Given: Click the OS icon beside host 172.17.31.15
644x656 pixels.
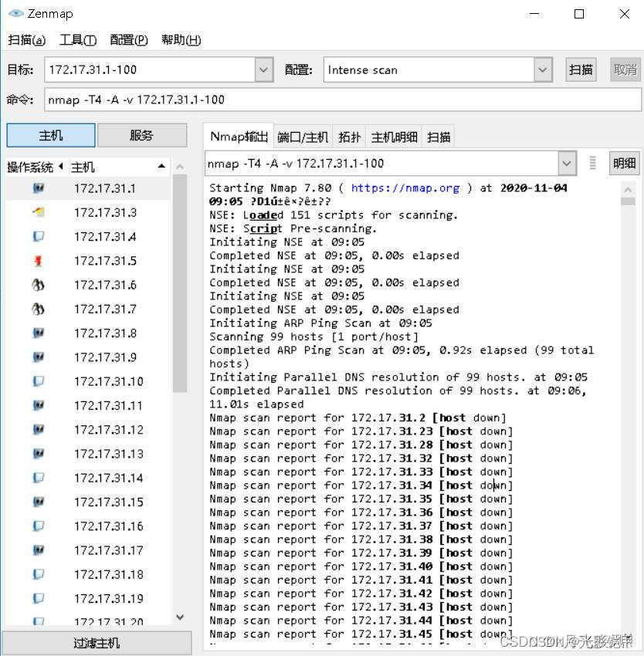Looking at the screenshot, I should [38, 502].
